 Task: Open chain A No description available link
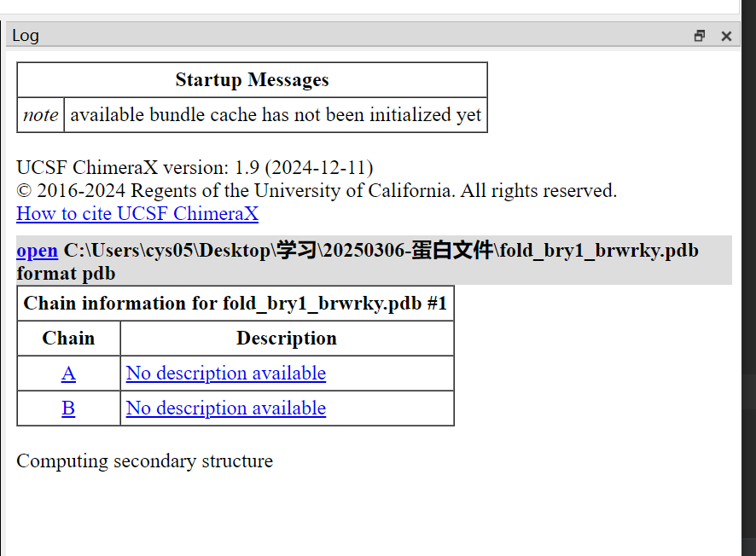point(226,374)
